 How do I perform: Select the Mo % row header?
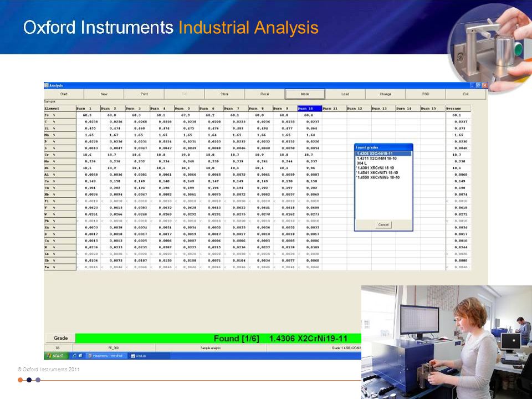(x=60, y=161)
